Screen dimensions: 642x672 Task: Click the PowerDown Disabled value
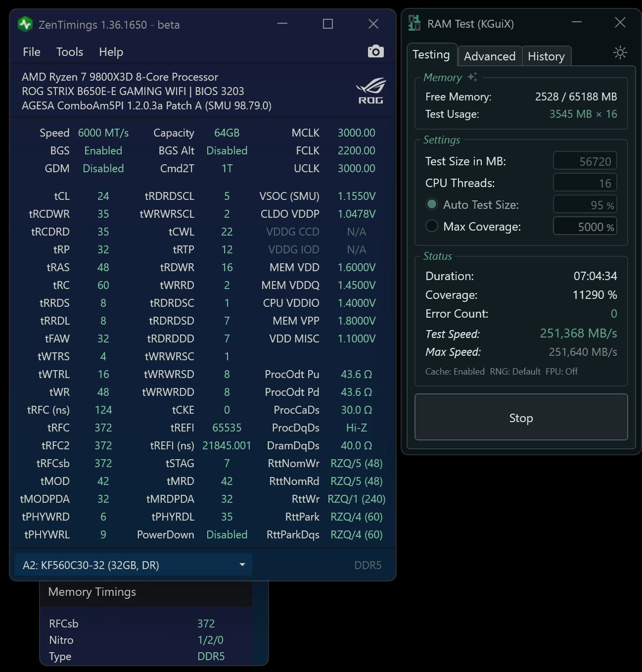(227, 534)
